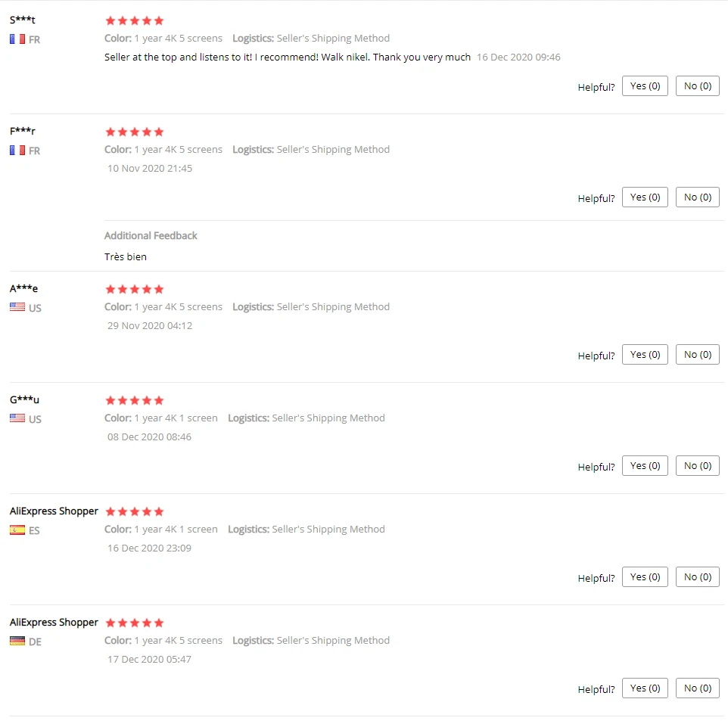Vote Yes on F***r's review
The image size is (728, 727).
click(x=645, y=197)
